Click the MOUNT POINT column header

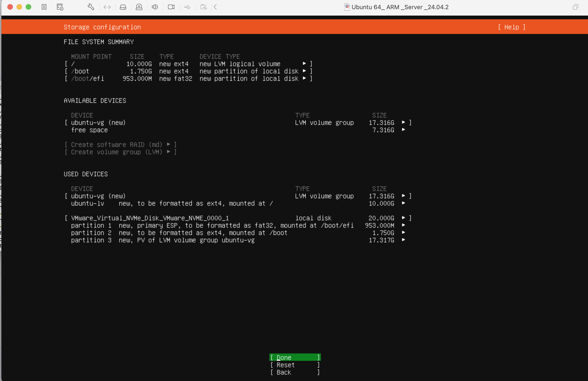click(91, 57)
